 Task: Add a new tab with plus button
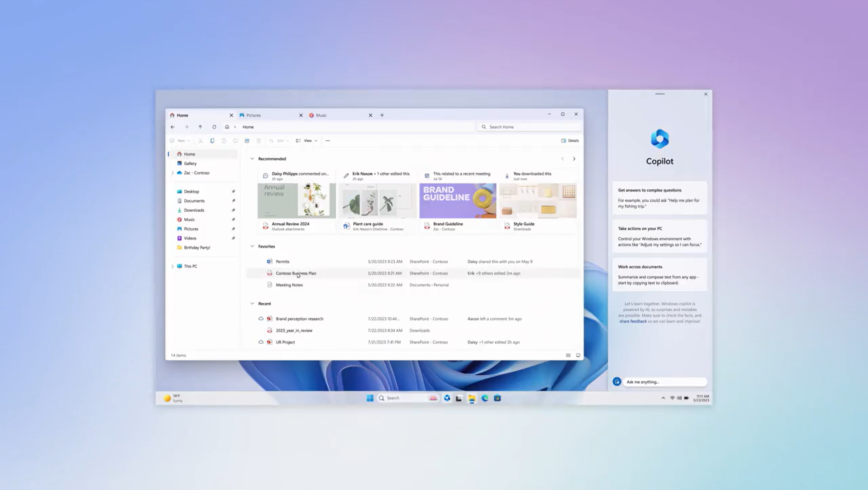[x=382, y=115]
